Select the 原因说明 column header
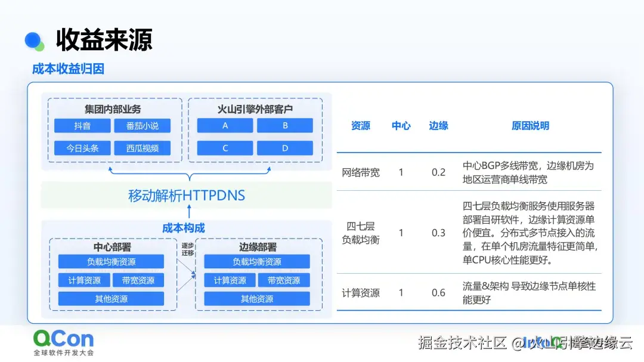Screen dimensions: 644x362 [x=531, y=126]
